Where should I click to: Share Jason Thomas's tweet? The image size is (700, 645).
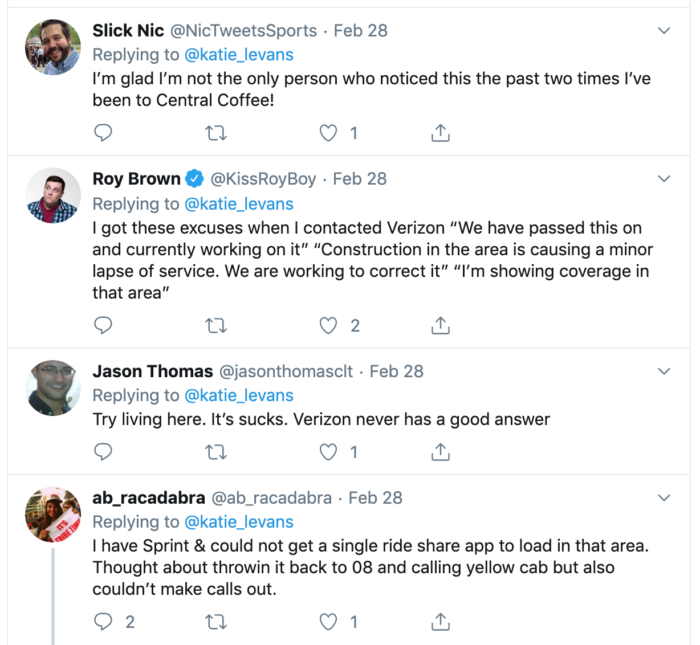pos(440,452)
